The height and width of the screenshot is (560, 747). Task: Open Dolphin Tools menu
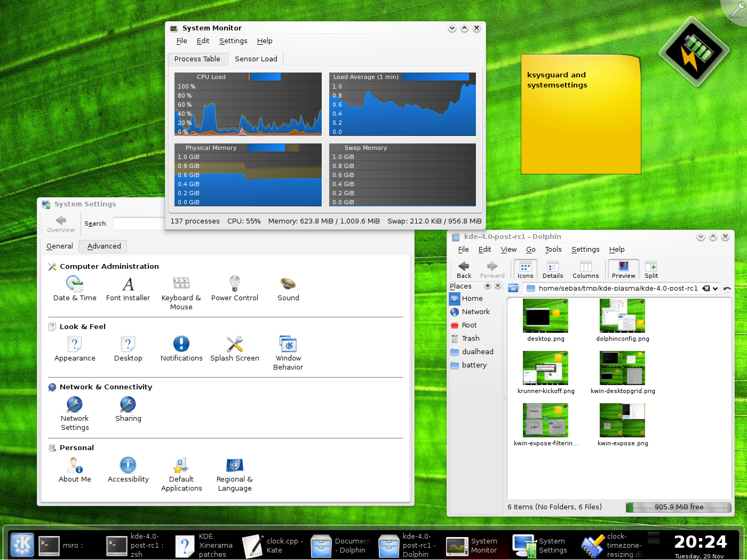[553, 250]
